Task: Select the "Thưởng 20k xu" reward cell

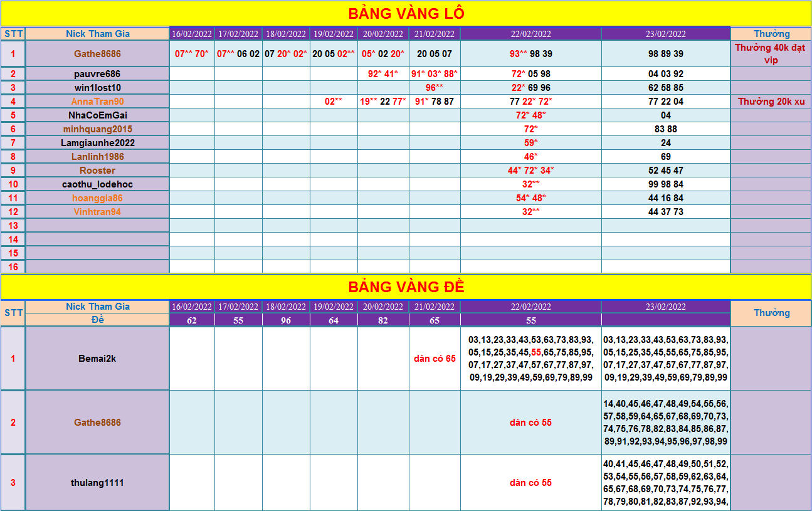Action: pos(771,102)
